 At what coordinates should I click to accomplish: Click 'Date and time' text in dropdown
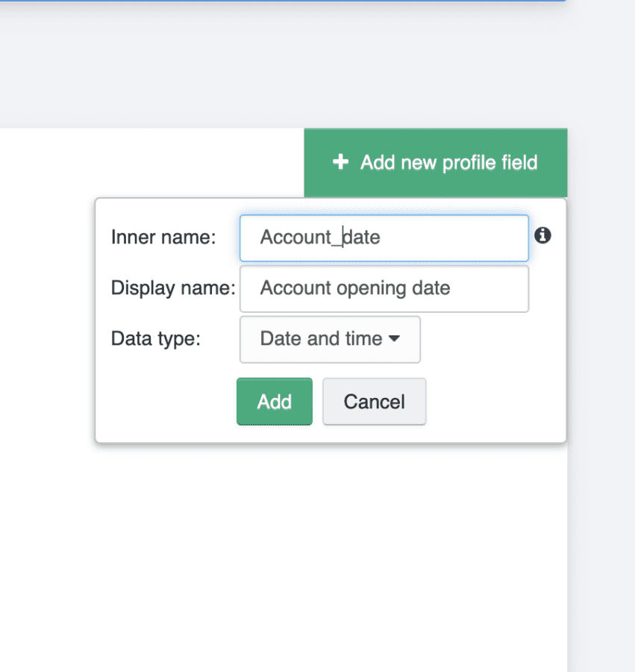tap(321, 339)
